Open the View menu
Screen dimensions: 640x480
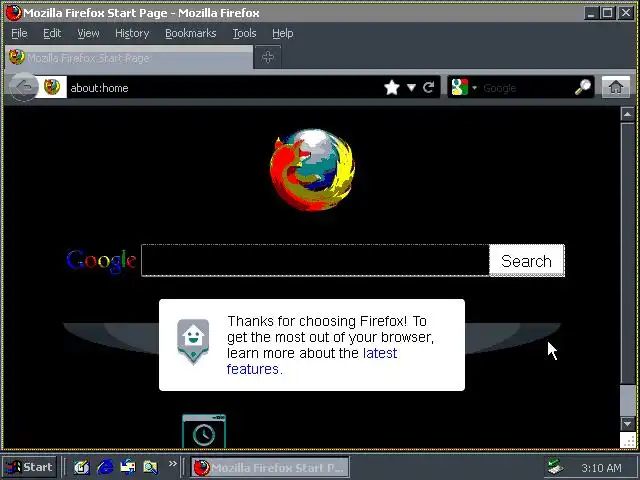88,33
